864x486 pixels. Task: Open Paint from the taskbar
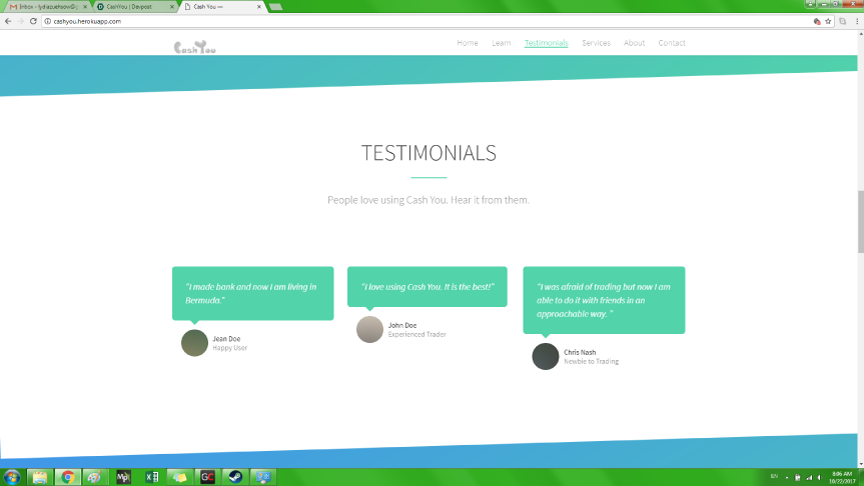[x=95, y=477]
